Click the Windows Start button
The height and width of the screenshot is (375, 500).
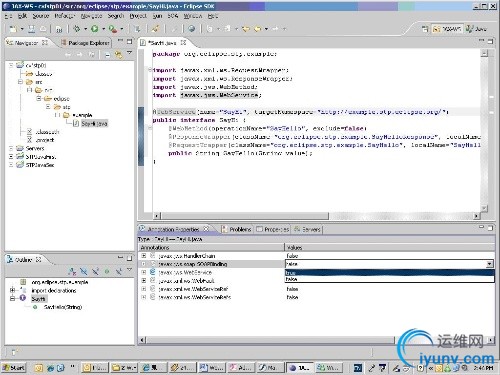coord(13,368)
